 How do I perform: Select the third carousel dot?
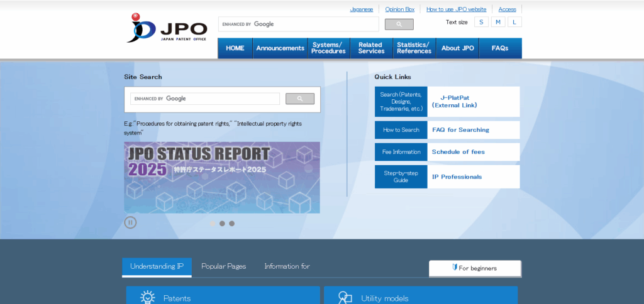[231, 224]
